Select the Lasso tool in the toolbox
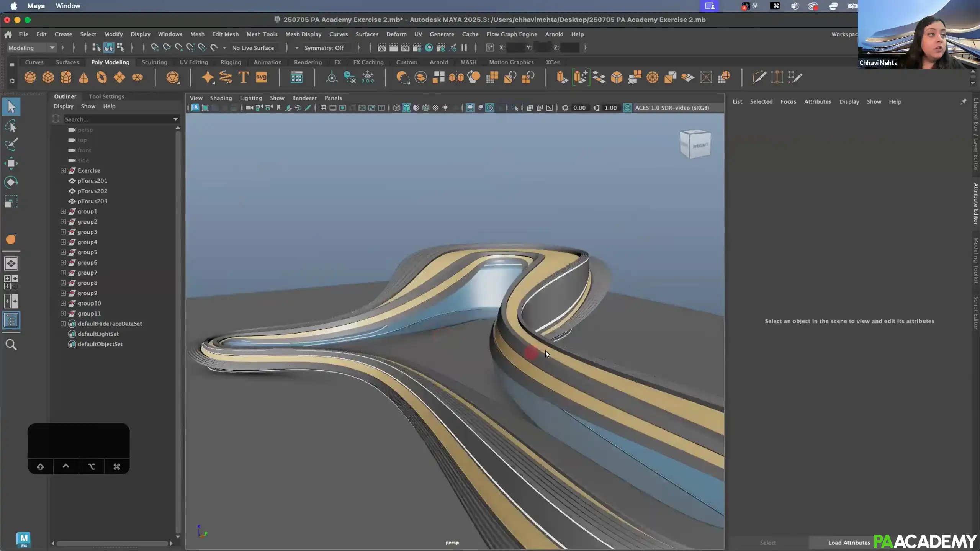 click(x=11, y=126)
